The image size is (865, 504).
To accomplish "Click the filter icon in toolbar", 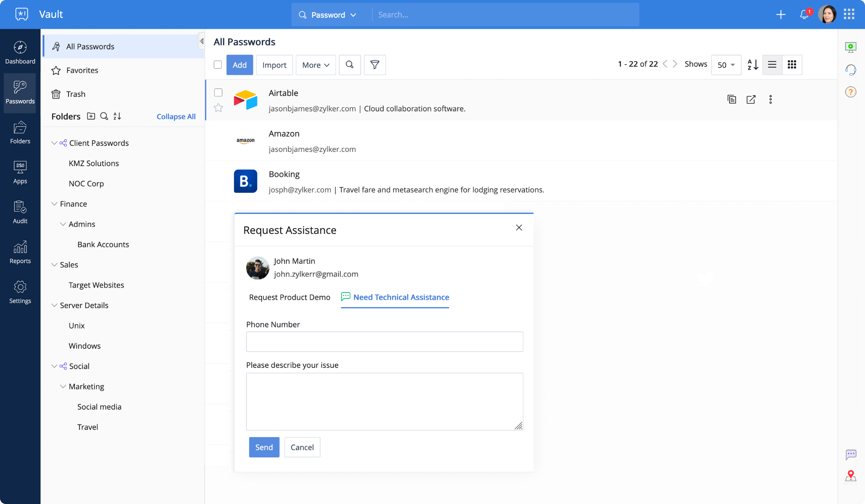I will point(374,64).
